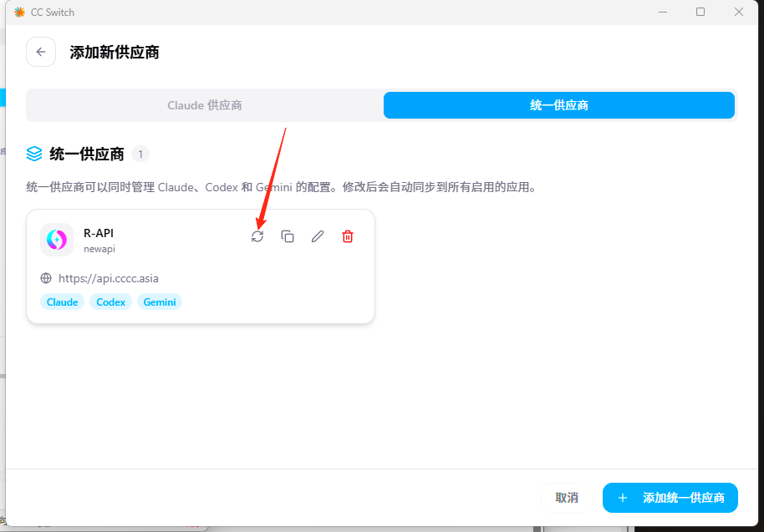The image size is (764, 532).
Task: Click the unified provider description sentence
Action: [x=281, y=187]
